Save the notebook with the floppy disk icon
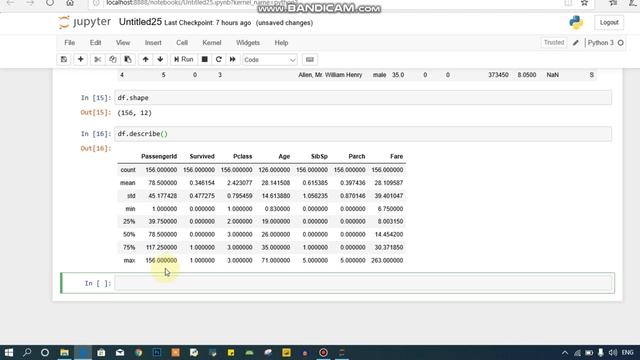Image resolution: width=640 pixels, height=360 pixels. coord(64,60)
